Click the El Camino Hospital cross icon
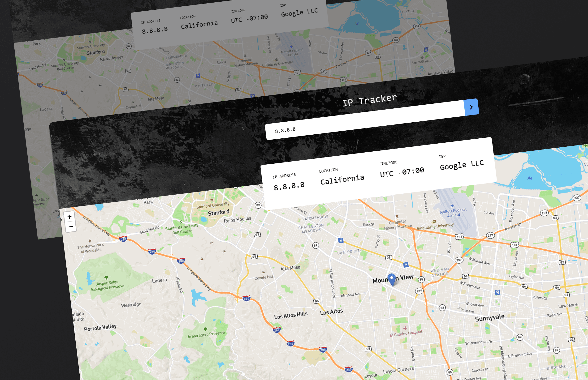Screen dimensions: 588x380 tap(405, 328)
